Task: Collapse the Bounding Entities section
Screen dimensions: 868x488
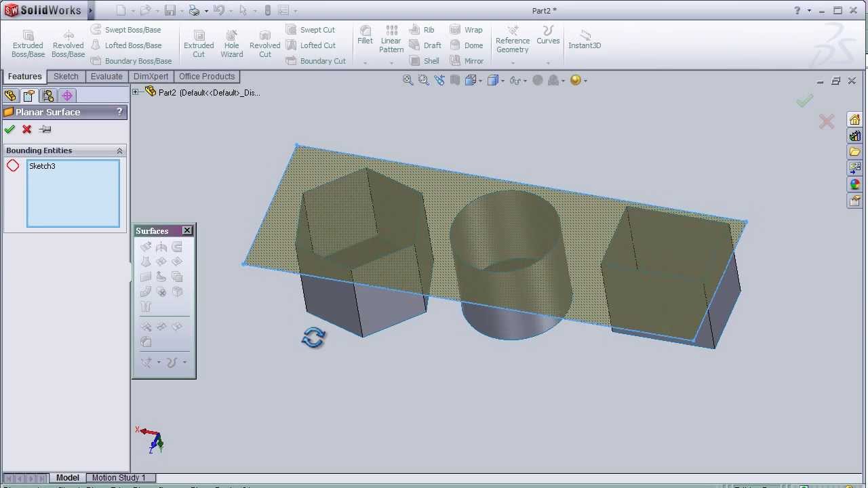Action: (119, 150)
